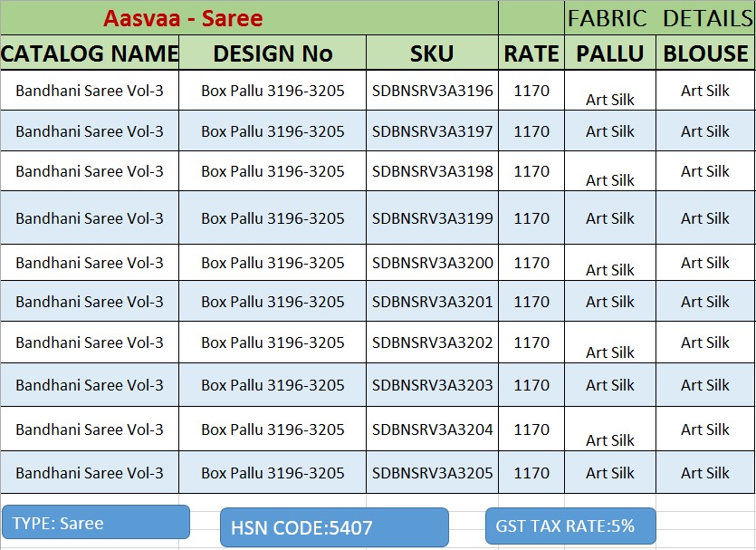Click the 'TYPE: Saree' blue box

(x=96, y=523)
